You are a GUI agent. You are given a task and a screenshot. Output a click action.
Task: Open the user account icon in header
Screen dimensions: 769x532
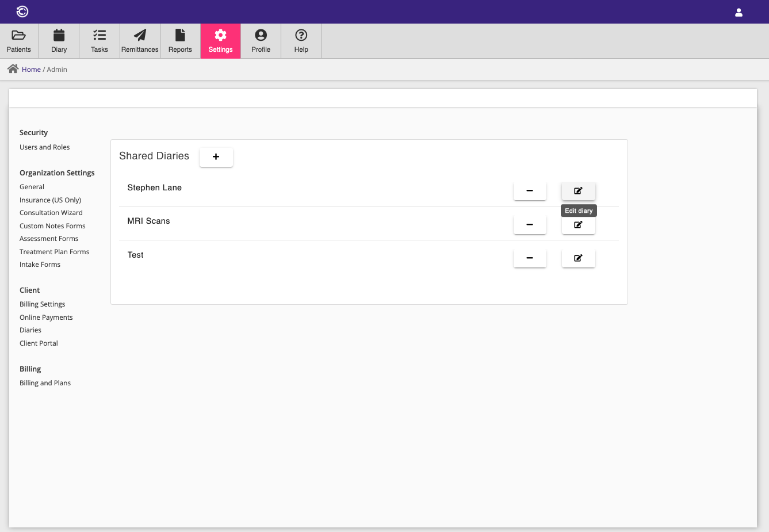click(x=739, y=12)
